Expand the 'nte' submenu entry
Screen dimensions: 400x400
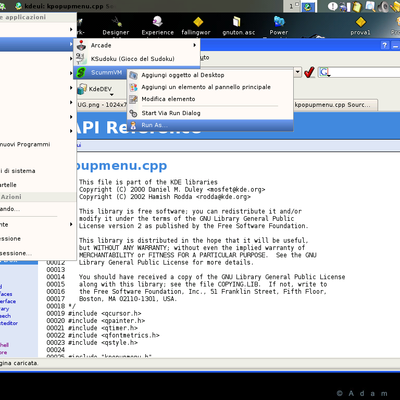point(37,224)
